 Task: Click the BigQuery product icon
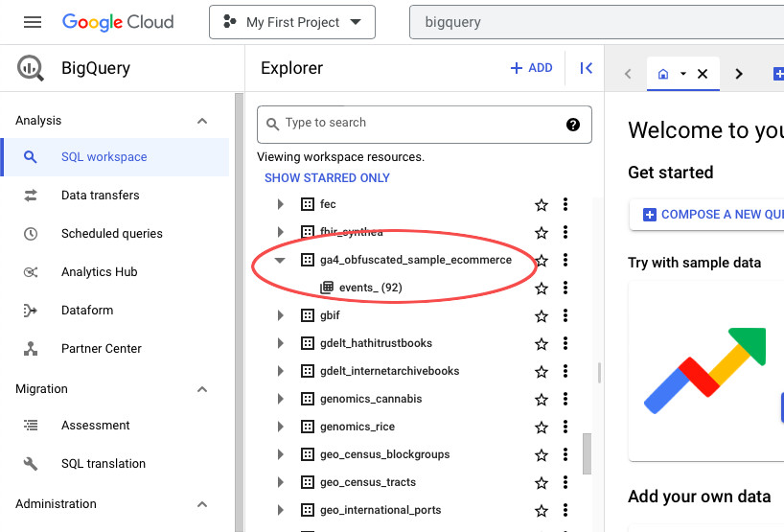[x=31, y=68]
